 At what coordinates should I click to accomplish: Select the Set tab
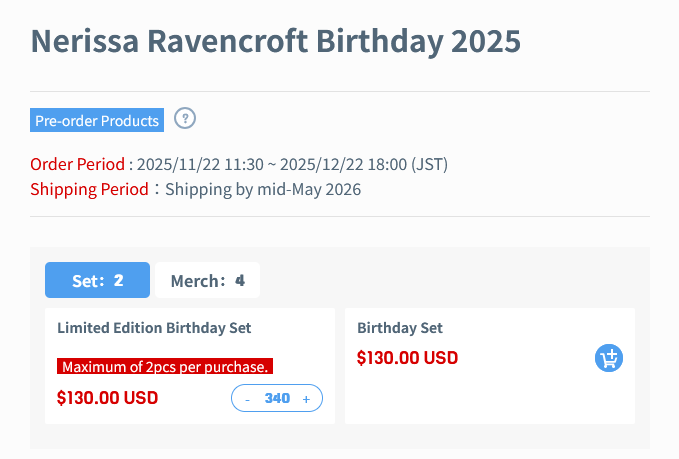(97, 280)
